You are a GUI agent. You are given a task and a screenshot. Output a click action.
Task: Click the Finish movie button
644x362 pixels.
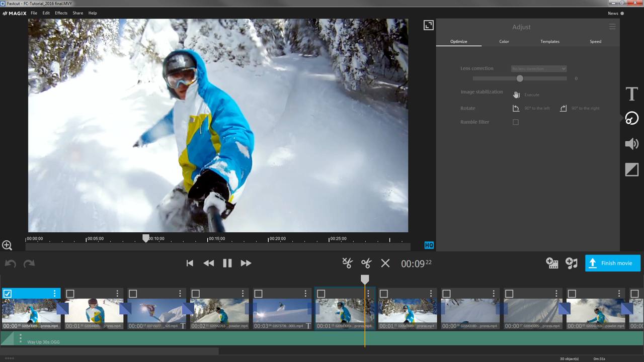point(613,263)
